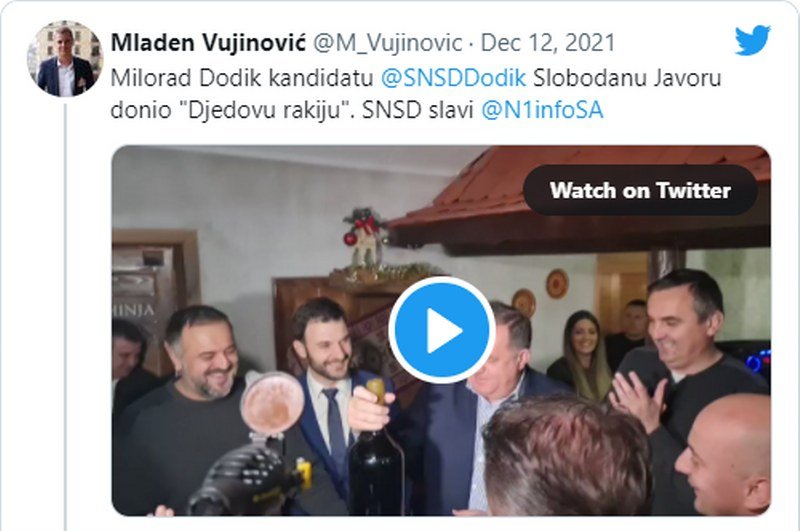
Task: Click the Mladen Vujinović display name
Action: point(208,43)
